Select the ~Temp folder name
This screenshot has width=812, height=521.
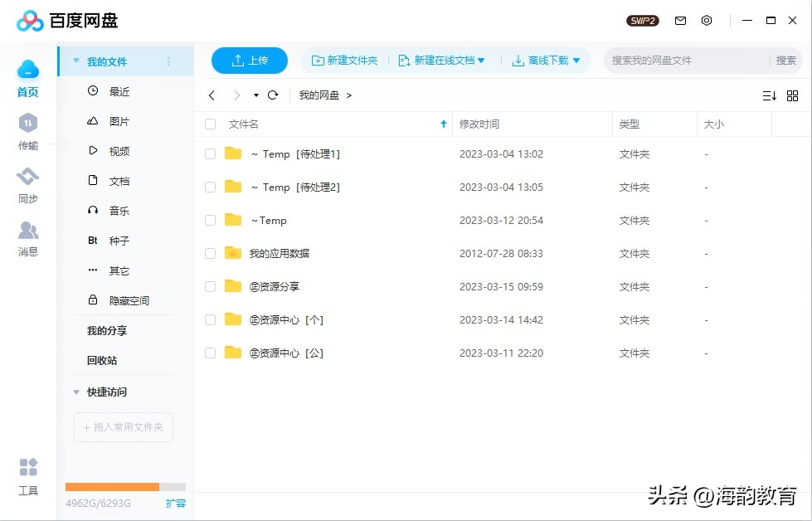[x=269, y=221]
